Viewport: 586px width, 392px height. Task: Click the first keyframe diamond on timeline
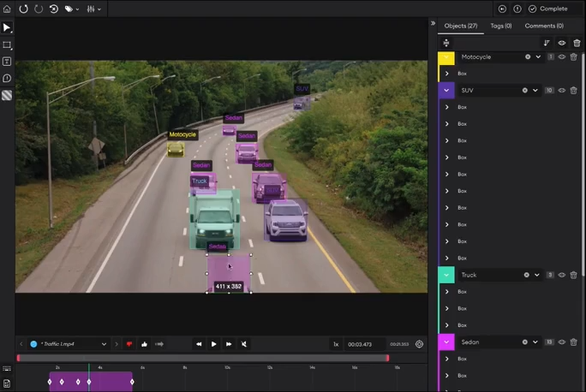pos(50,382)
